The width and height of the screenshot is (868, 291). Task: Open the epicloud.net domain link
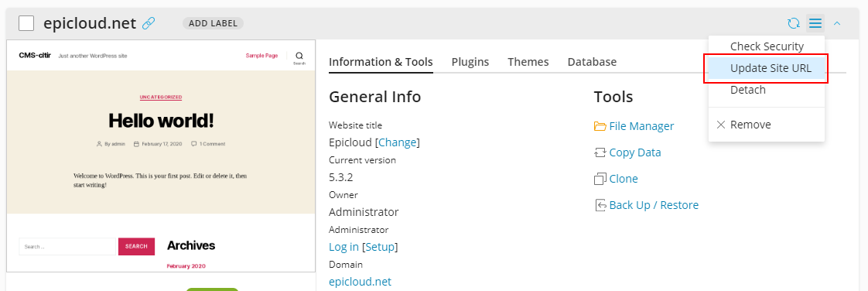pos(360,282)
